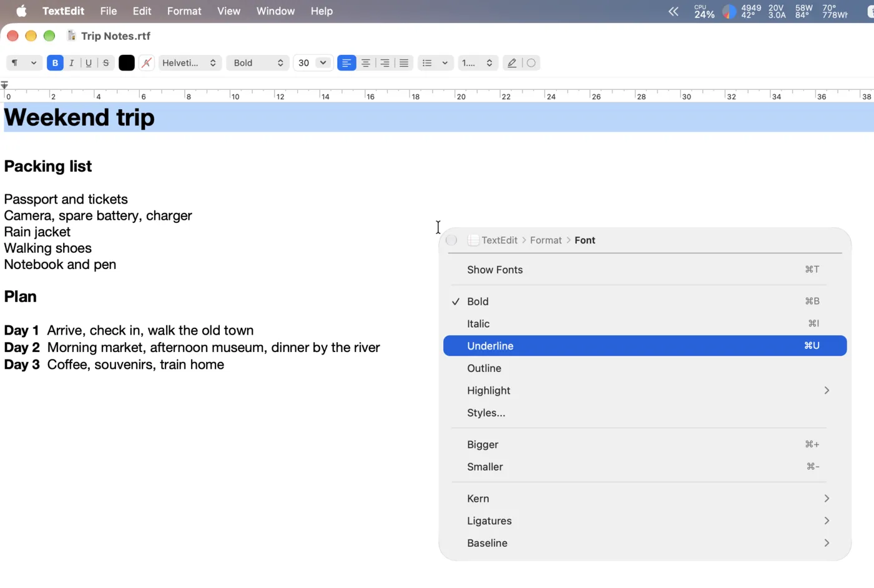Toggle Strikethrough in the toolbar

click(x=106, y=63)
